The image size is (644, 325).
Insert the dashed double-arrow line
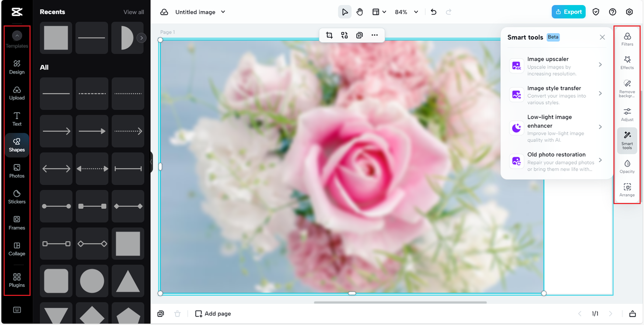[92, 169]
